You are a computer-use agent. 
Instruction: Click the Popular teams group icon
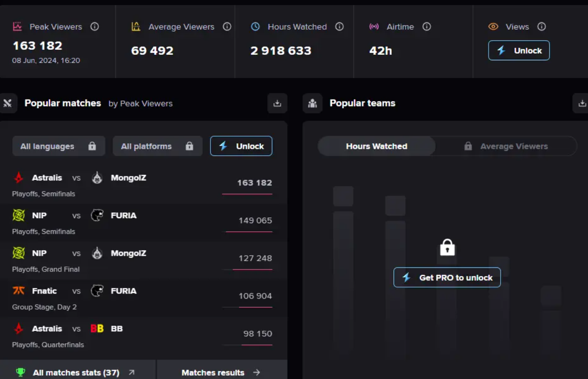[x=312, y=104]
